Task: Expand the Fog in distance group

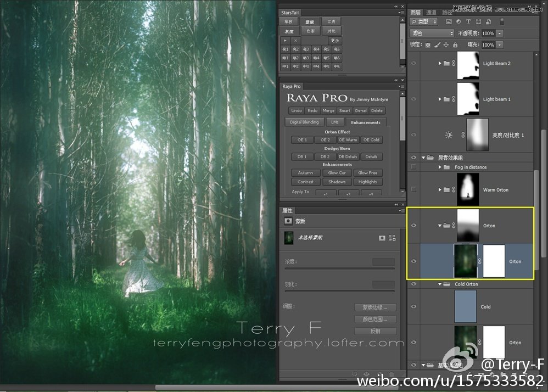Action: (x=440, y=167)
